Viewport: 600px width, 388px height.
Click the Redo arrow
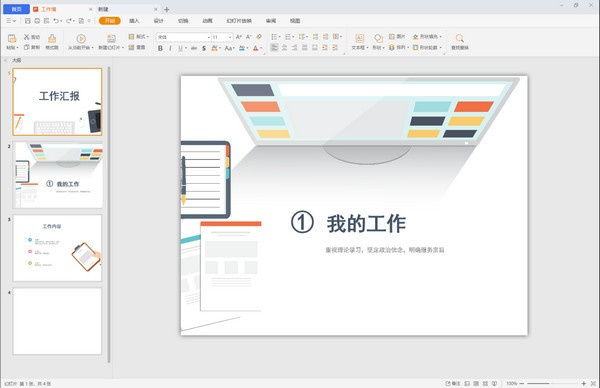tap(69, 21)
